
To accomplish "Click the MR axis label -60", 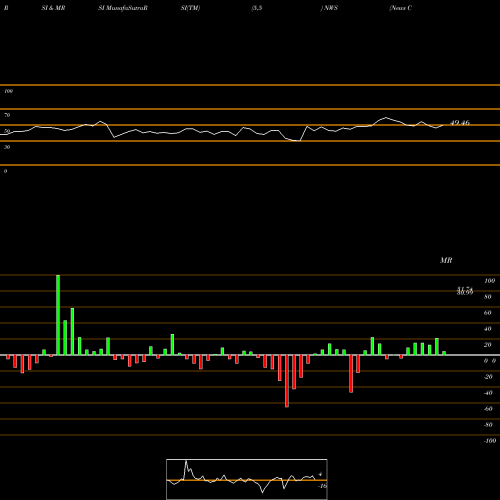I will [x=488, y=409].
